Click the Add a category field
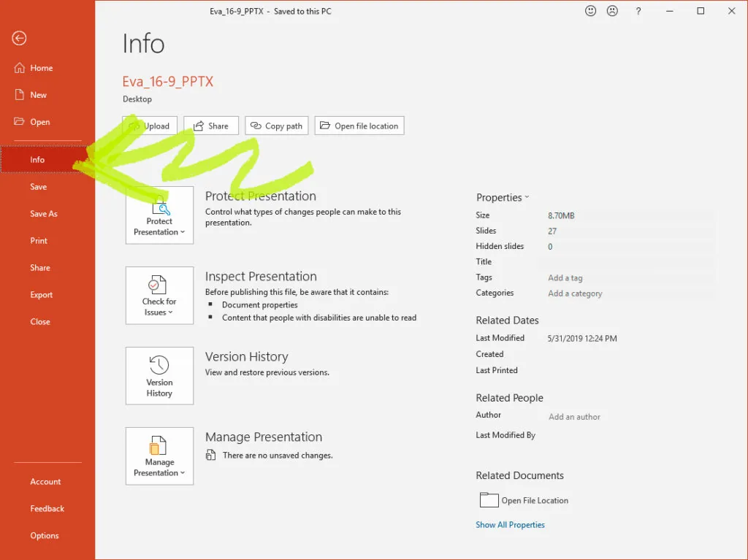Screen dimensions: 748x560 pyautogui.click(x=575, y=294)
